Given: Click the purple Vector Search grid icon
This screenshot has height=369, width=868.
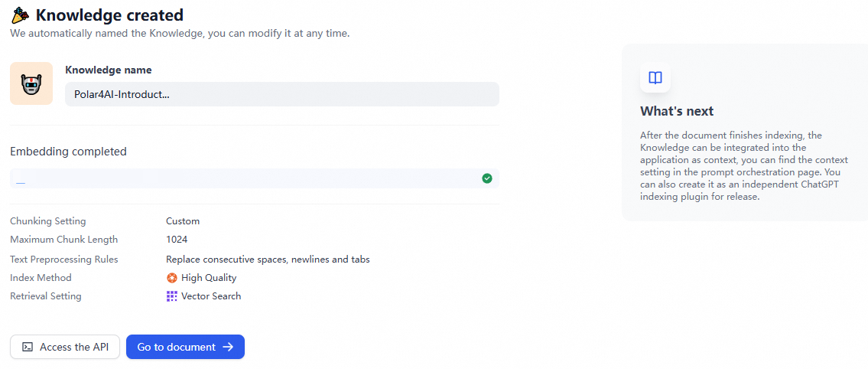Looking at the screenshot, I should [172, 296].
